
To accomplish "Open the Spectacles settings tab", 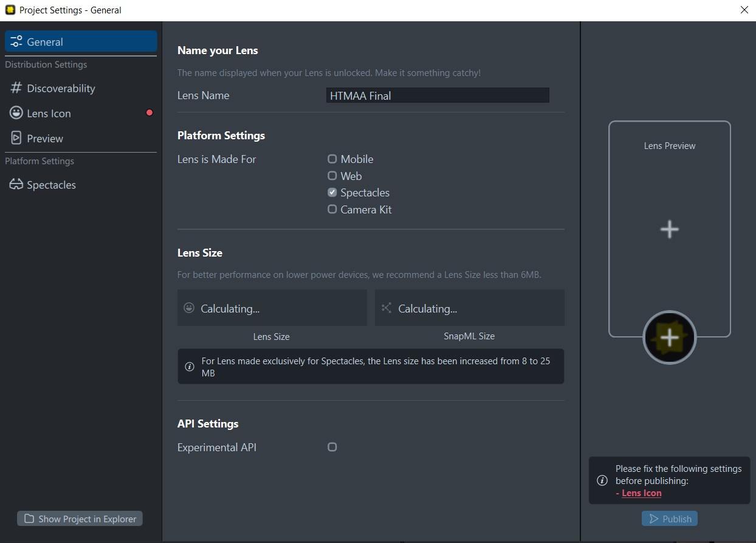I will pyautogui.click(x=51, y=185).
